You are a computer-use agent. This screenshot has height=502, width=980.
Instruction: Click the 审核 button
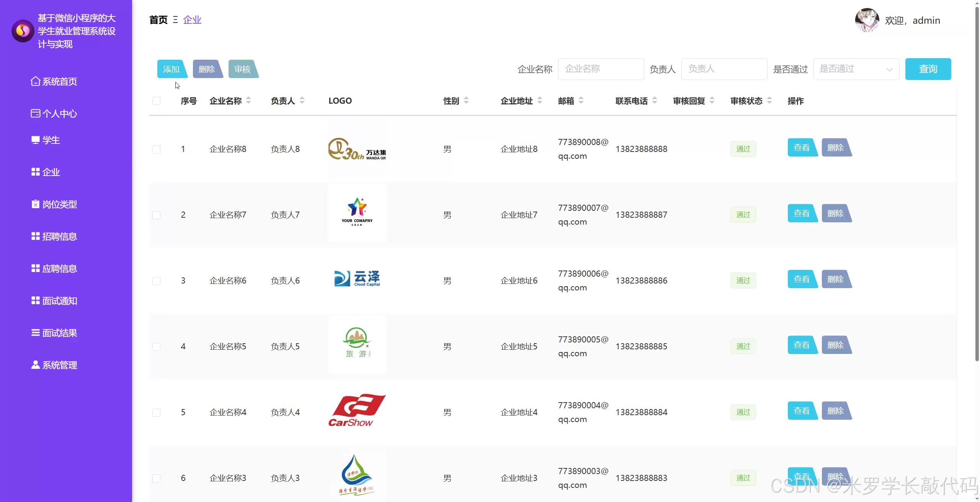coord(243,69)
